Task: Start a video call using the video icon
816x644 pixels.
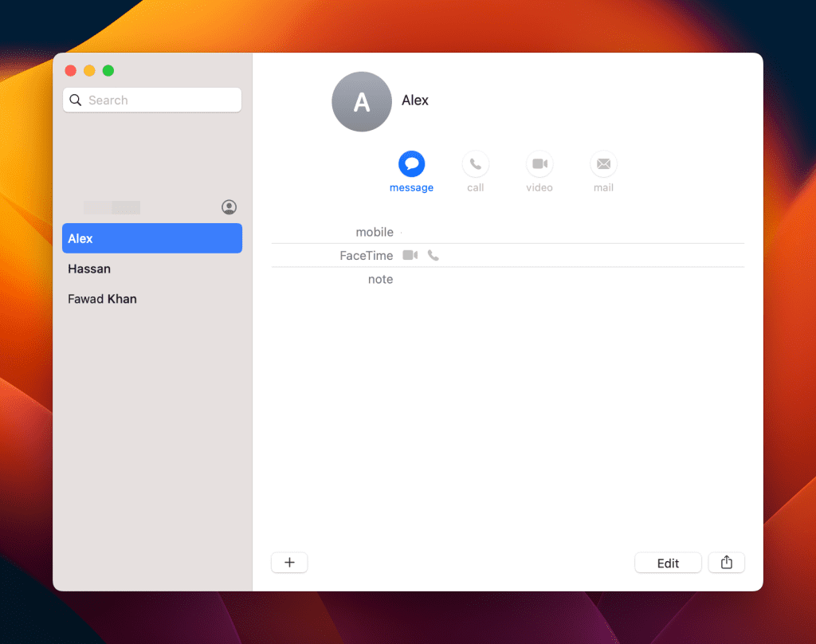Action: click(539, 164)
